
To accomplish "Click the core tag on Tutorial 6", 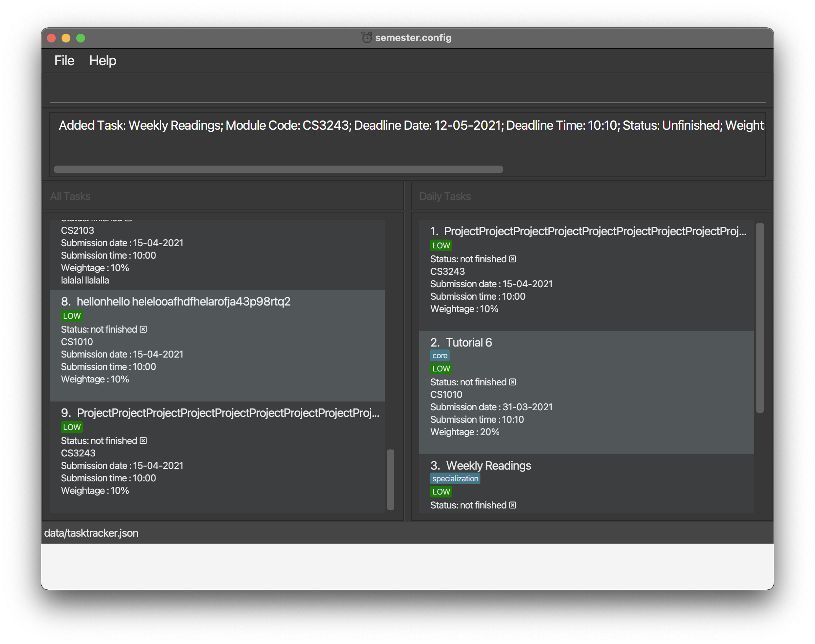I will click(440, 356).
